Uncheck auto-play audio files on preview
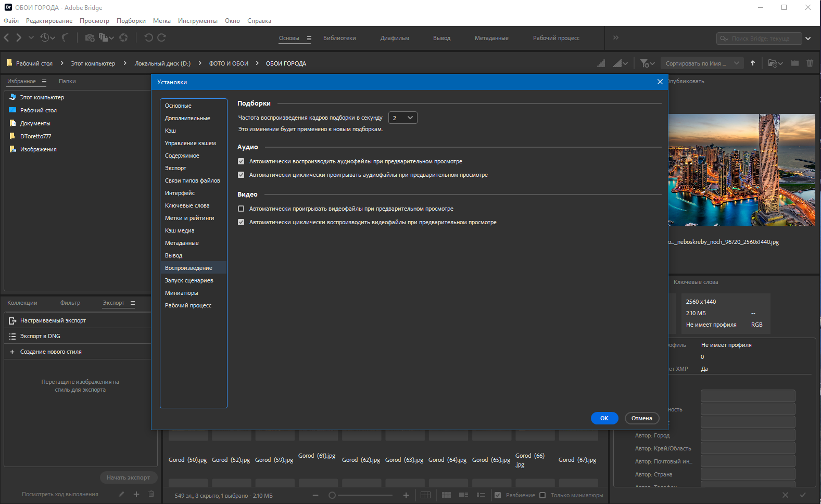 (x=241, y=161)
